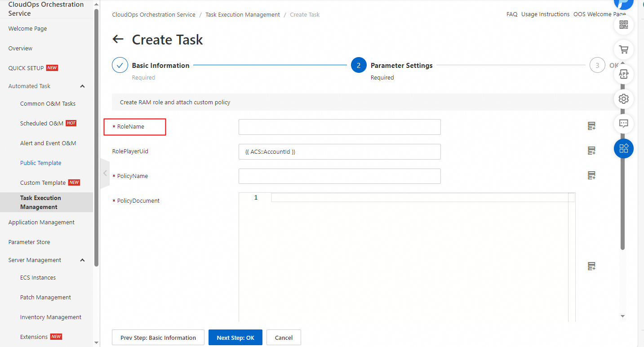Click the RoleName text input field

pos(339,127)
